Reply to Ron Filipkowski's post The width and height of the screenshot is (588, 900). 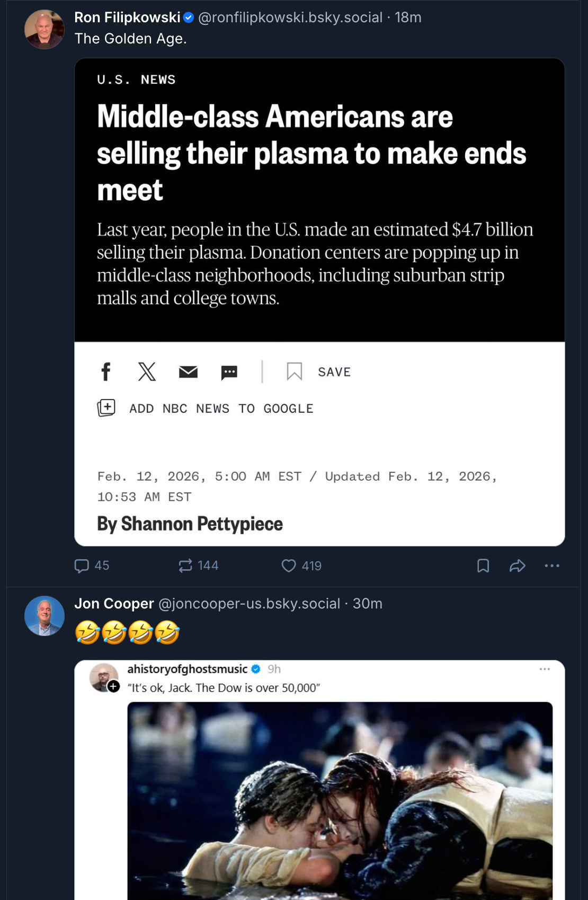coord(82,566)
